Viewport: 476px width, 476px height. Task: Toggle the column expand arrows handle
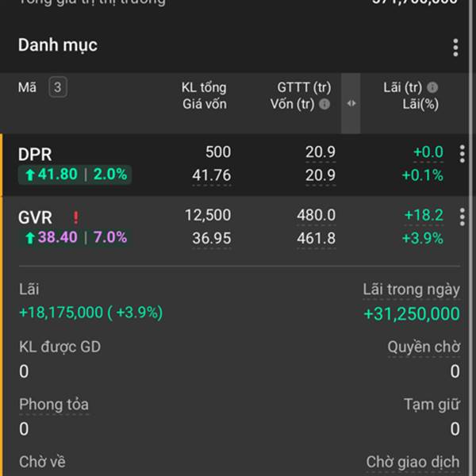[351, 103]
